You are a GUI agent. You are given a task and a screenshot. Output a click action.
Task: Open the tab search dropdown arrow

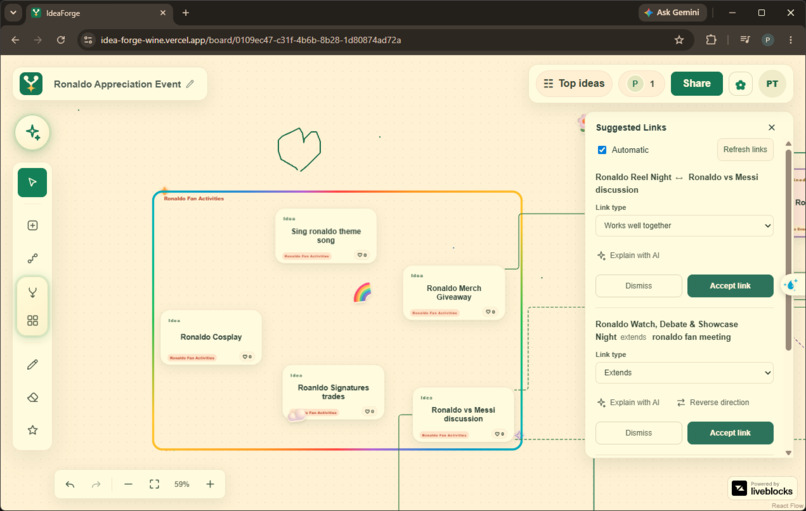[13, 13]
